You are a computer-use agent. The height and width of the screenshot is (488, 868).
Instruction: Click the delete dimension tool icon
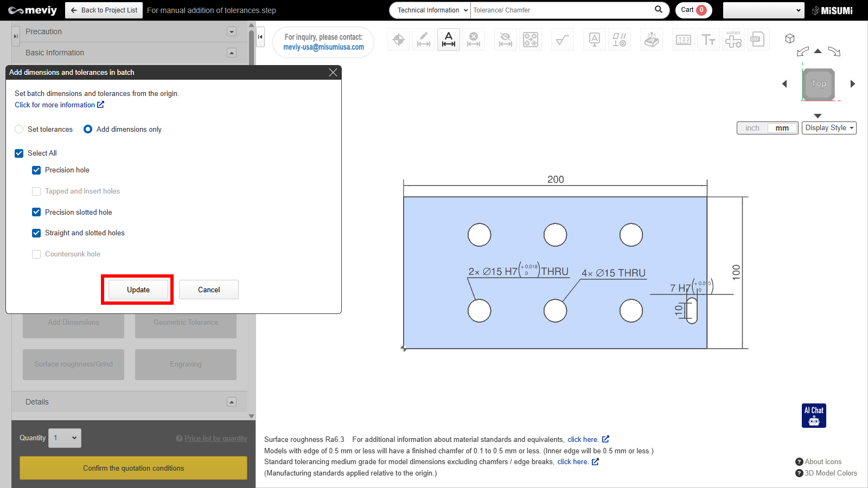coord(474,40)
